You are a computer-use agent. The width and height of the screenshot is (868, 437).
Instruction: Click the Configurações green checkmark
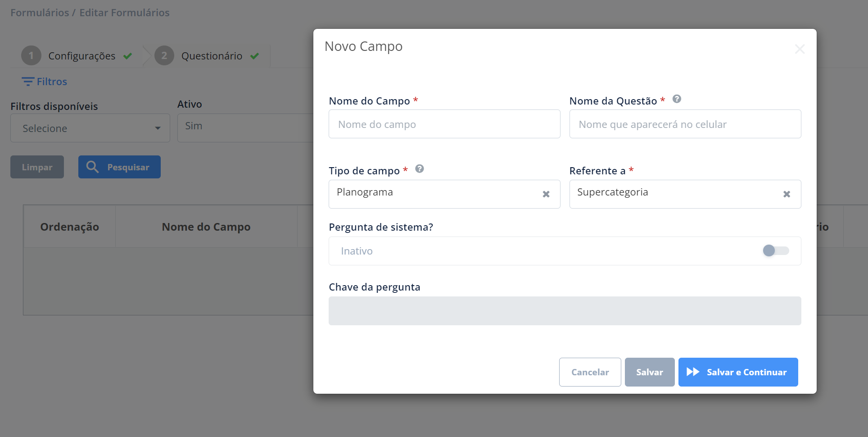click(128, 56)
